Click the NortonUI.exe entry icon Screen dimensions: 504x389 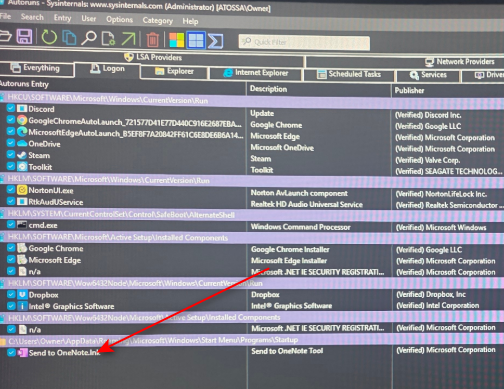point(22,190)
